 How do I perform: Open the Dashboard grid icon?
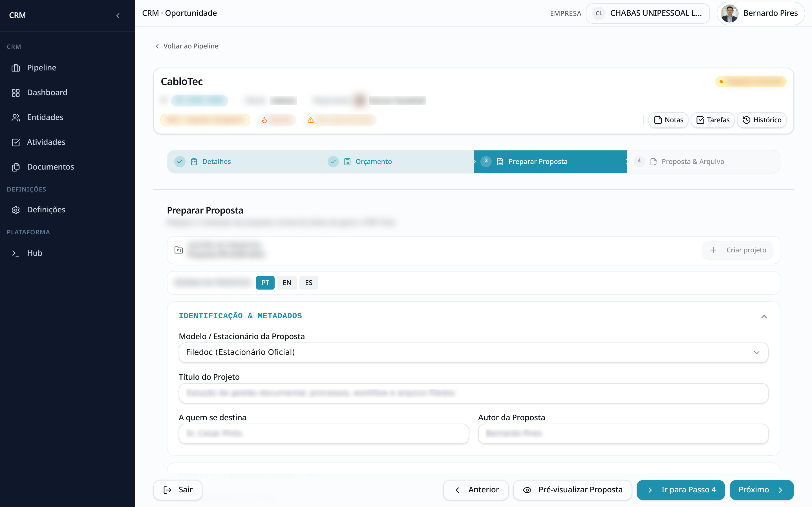tap(16, 93)
